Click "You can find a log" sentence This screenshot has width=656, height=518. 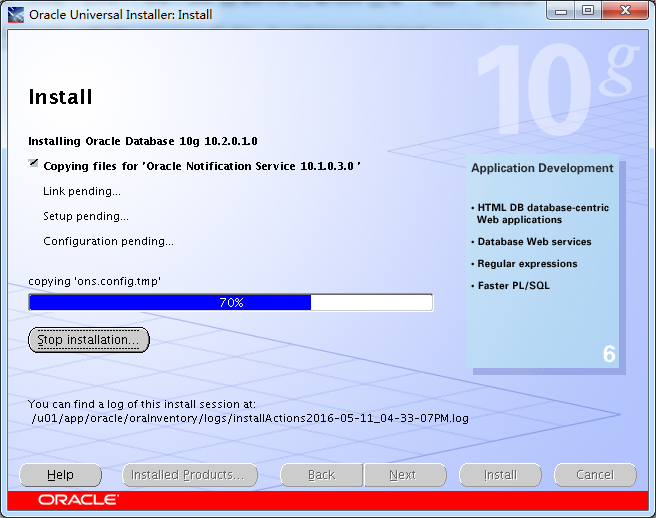141,404
